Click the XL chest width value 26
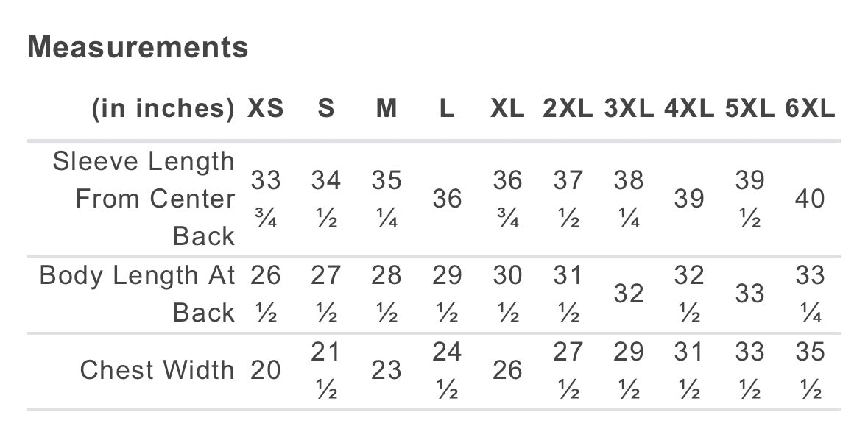The height and width of the screenshot is (429, 868). [x=507, y=370]
